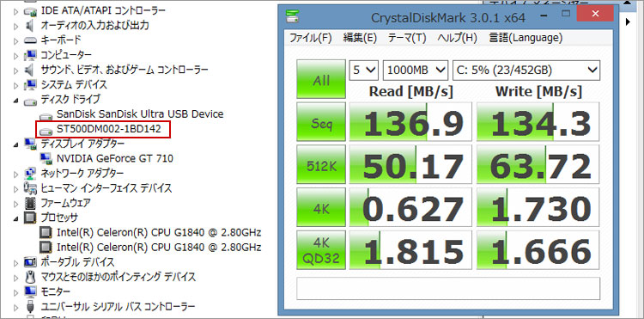Click the ポータブル デバイス icon
644x319 pixels.
(30, 262)
